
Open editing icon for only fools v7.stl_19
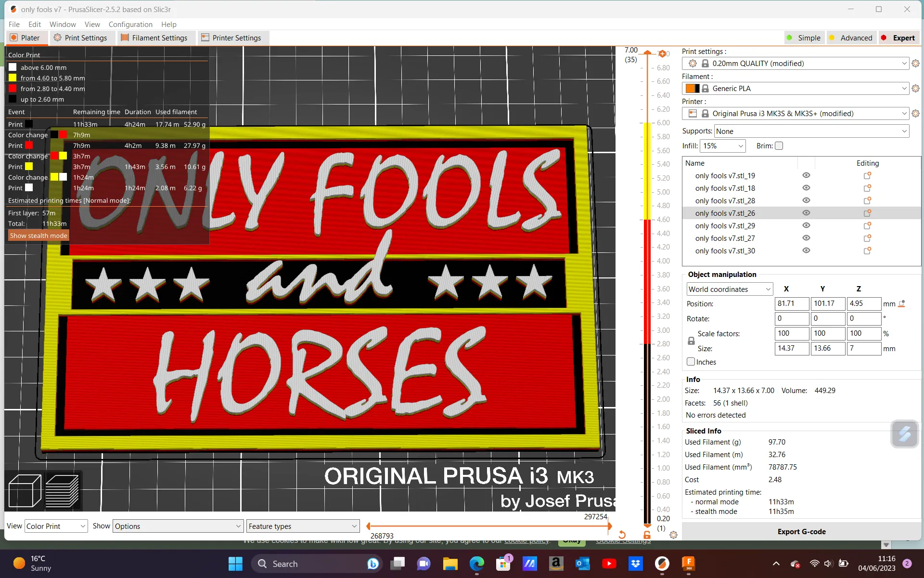[x=868, y=175]
